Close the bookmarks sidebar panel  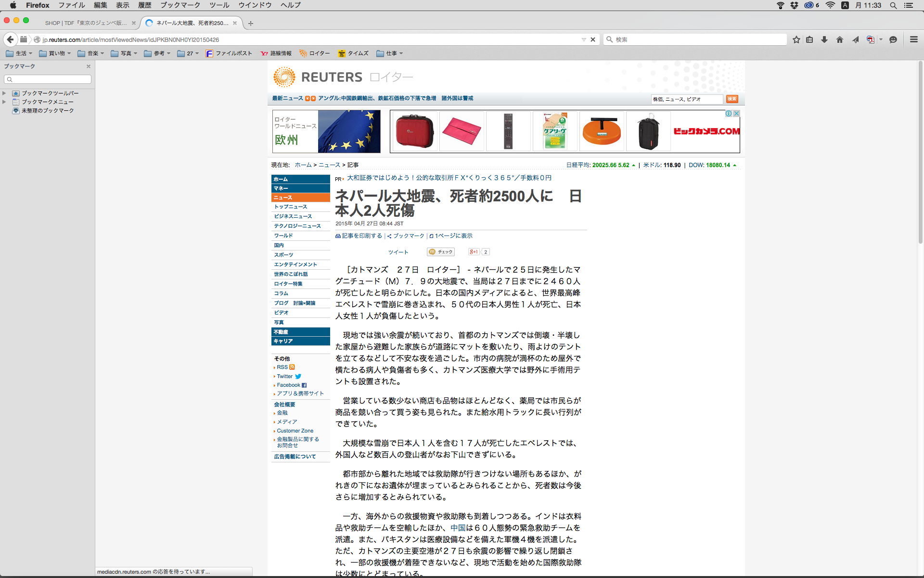(89, 66)
